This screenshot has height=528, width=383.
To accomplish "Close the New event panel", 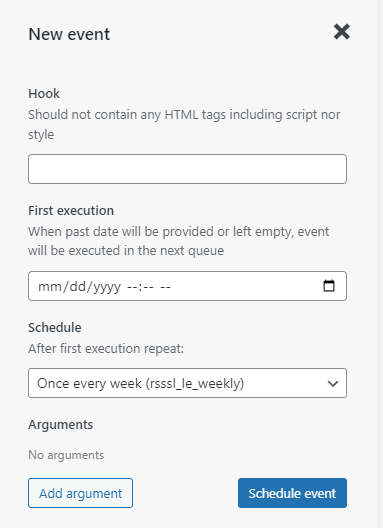I will (342, 32).
